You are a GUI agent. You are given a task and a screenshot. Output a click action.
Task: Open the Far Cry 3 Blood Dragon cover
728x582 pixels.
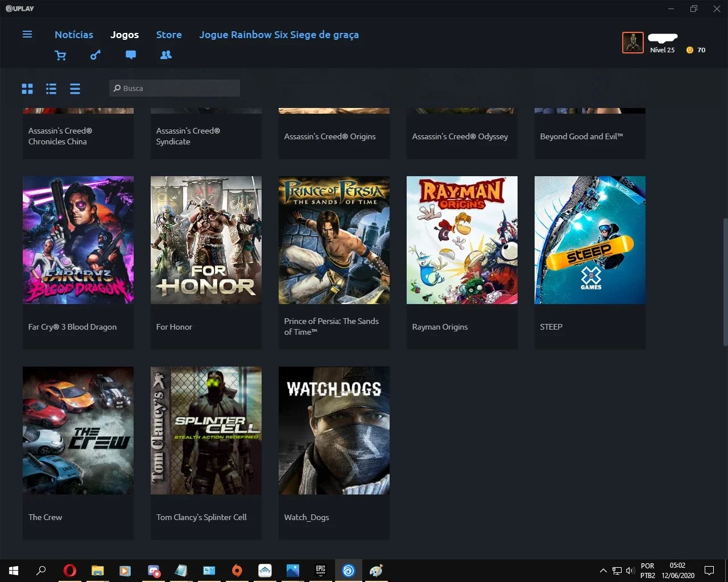tap(78, 240)
